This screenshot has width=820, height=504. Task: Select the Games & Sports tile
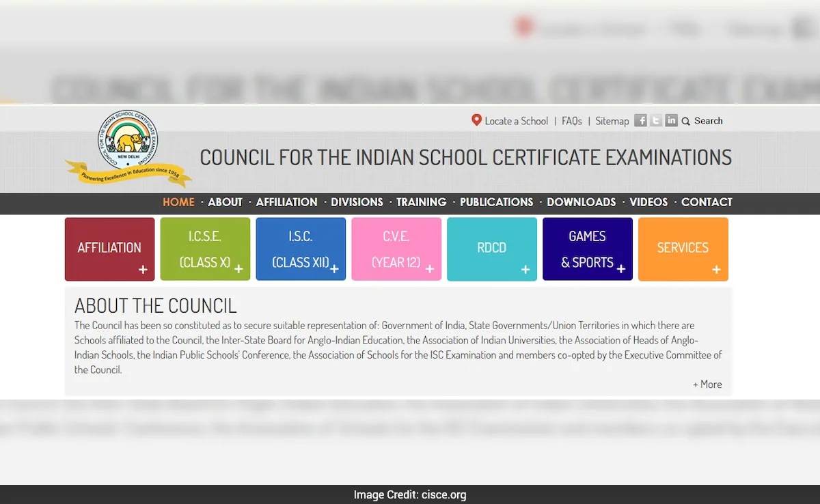[x=587, y=249]
